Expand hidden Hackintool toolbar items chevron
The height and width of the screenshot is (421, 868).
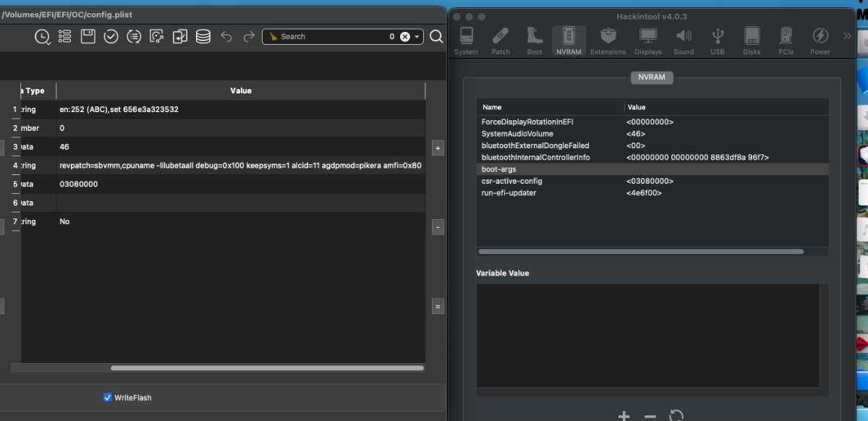tap(848, 35)
